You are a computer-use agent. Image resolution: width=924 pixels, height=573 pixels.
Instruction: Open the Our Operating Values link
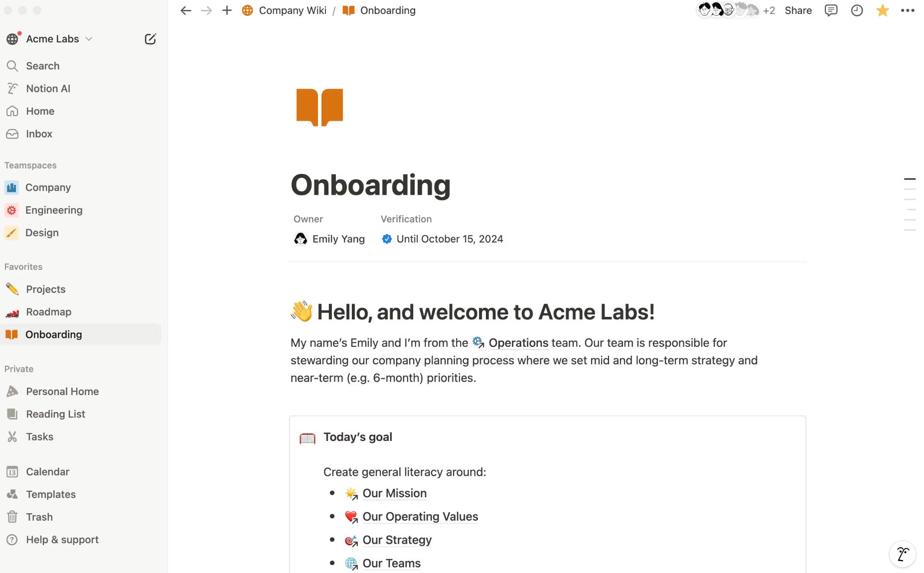(420, 517)
